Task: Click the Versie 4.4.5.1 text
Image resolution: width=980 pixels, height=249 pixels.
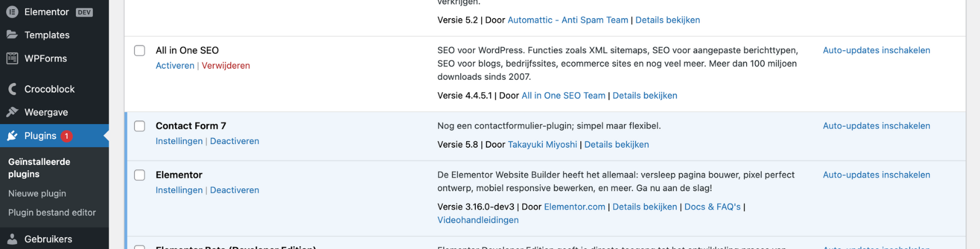Action: (x=465, y=96)
